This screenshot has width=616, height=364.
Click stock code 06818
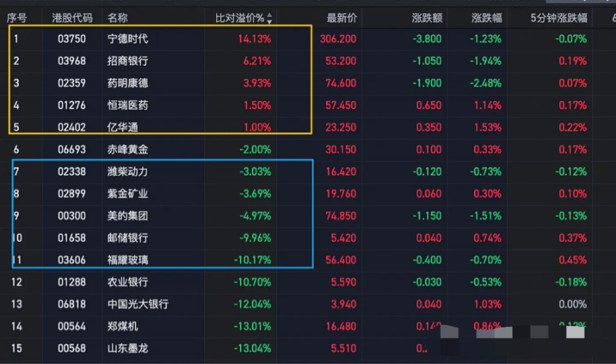(72, 304)
